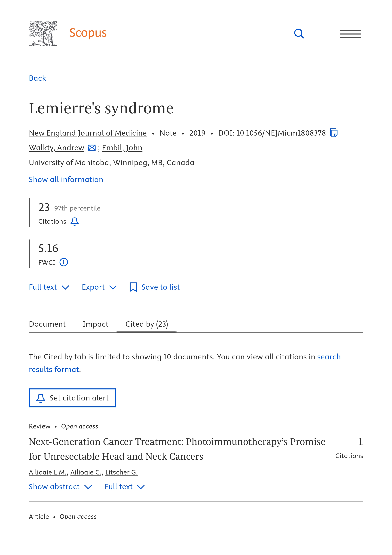This screenshot has height=555, width=392.
Task: Expand the Full text dropdown under the metrics
Action: point(49,287)
